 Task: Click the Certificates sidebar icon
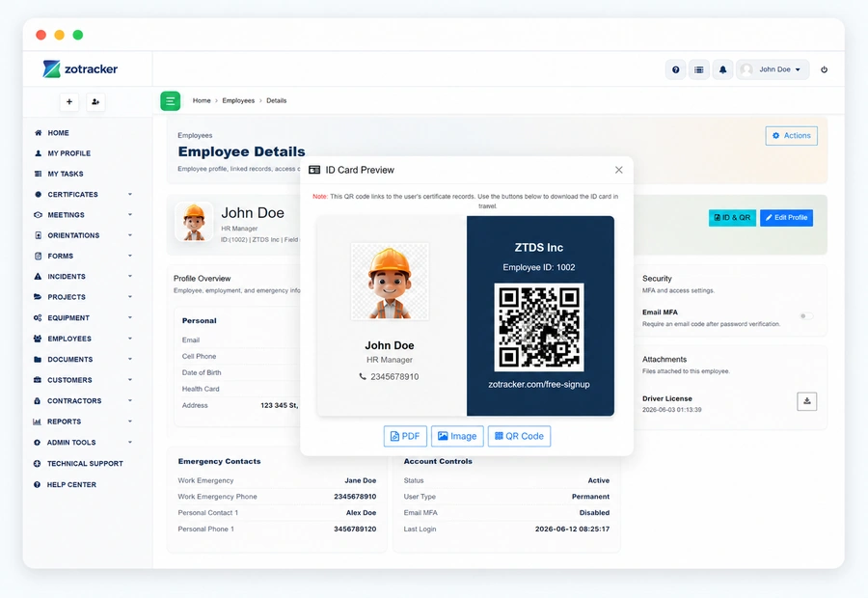[38, 195]
